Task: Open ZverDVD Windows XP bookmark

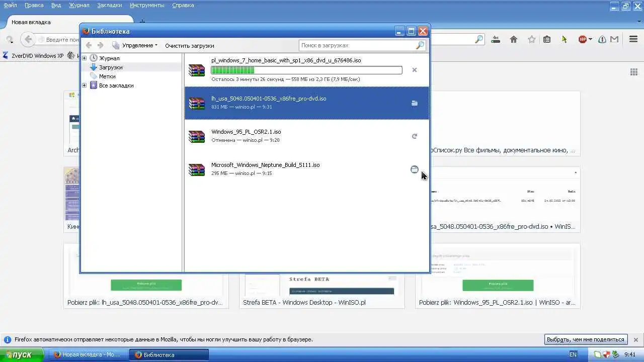Action: pos(33,56)
